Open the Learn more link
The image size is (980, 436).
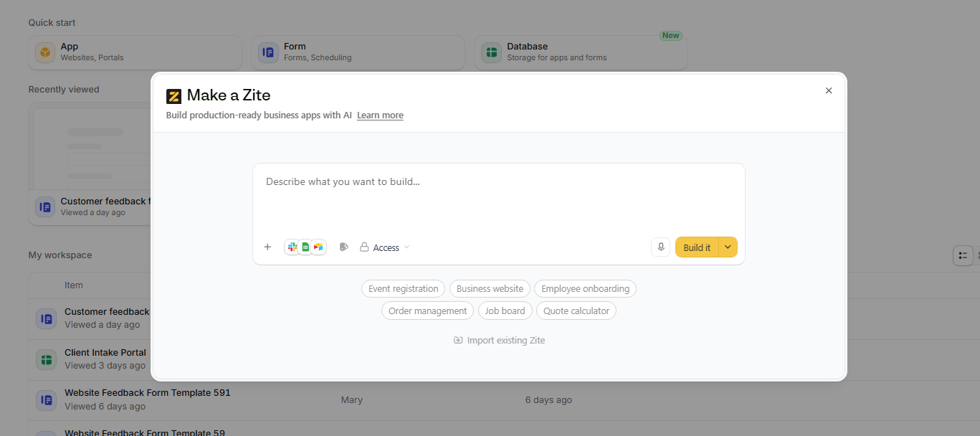click(x=380, y=115)
